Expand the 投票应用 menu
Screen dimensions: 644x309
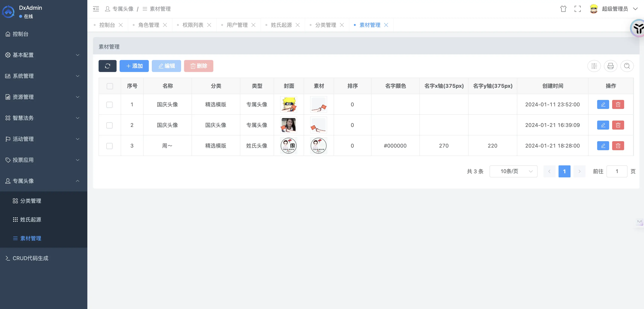click(x=44, y=160)
